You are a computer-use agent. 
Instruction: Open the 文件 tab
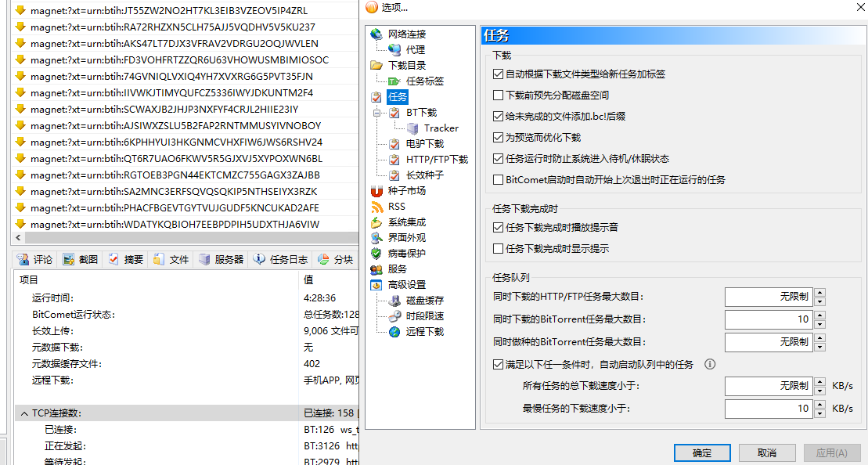point(171,259)
